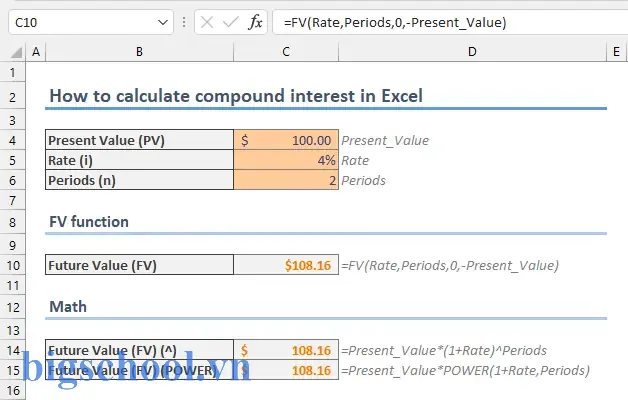Screen dimensions: 628x400
Task: Select cell C10 showing $108.16
Action: click(x=286, y=265)
